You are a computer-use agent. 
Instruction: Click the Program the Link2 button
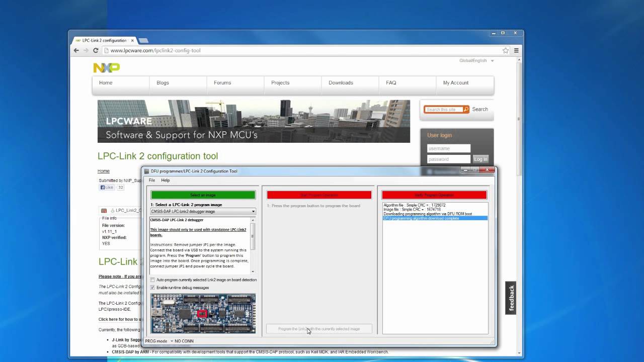click(x=319, y=329)
